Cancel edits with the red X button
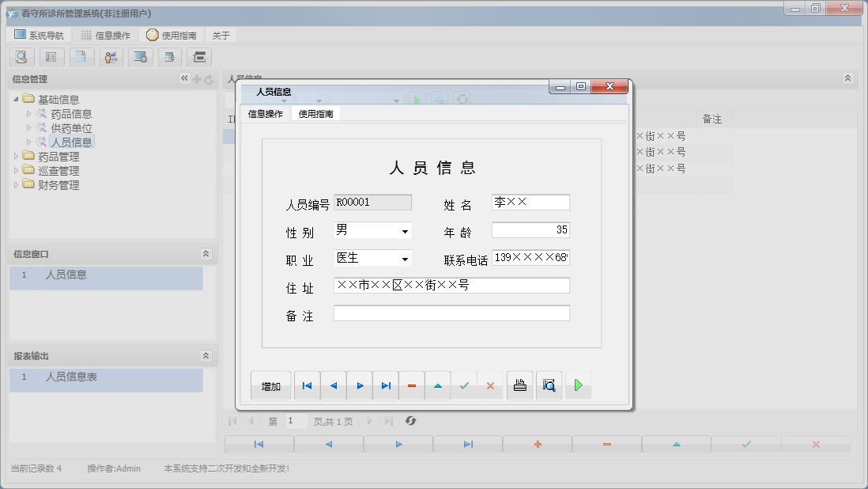 point(491,385)
